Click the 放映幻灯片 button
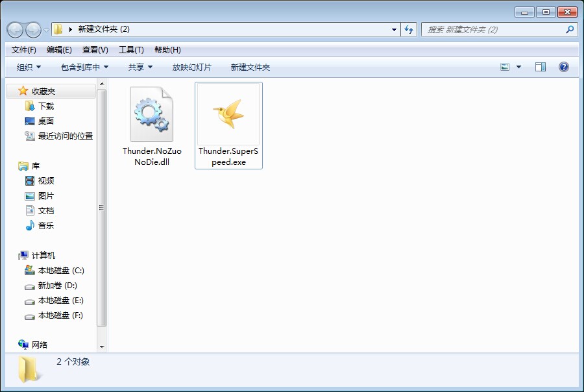 coord(192,67)
